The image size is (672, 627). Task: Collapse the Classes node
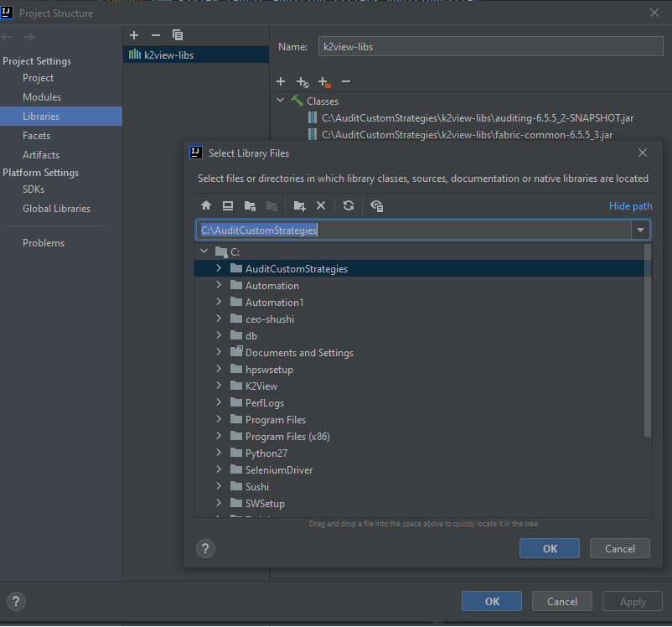point(281,101)
